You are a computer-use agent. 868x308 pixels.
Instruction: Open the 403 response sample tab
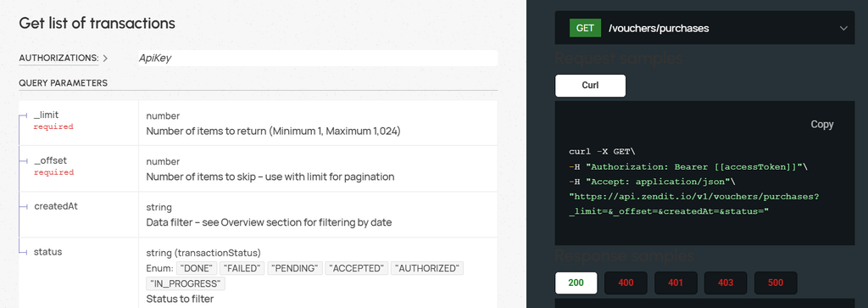pyautogui.click(x=726, y=283)
